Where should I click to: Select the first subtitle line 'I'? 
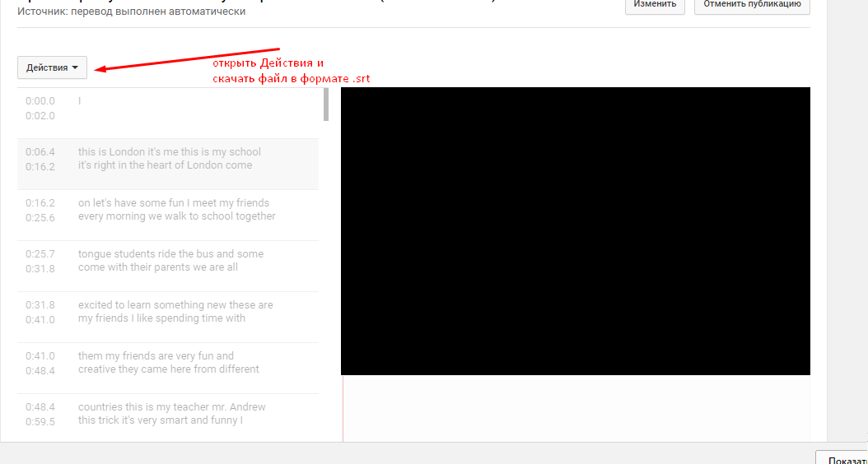click(x=168, y=113)
